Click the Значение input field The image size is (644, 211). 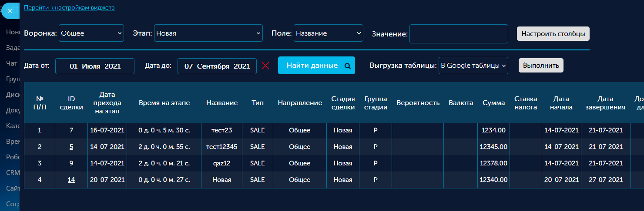(458, 34)
